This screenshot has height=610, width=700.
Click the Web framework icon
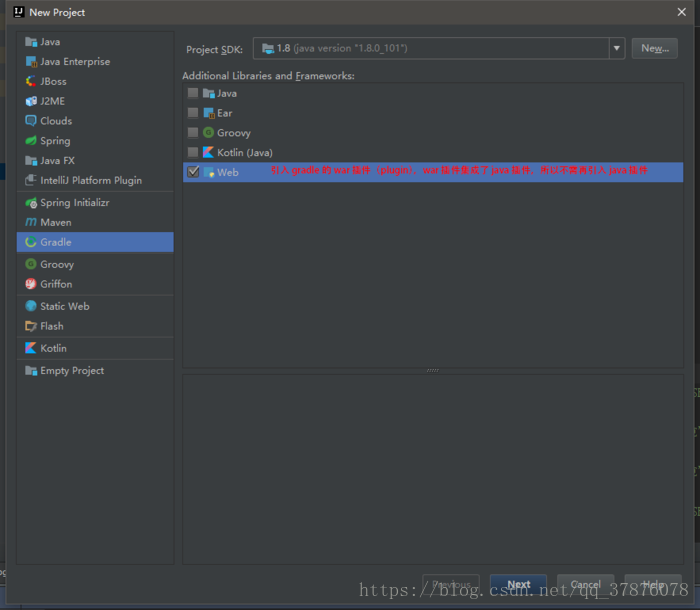[x=208, y=172]
